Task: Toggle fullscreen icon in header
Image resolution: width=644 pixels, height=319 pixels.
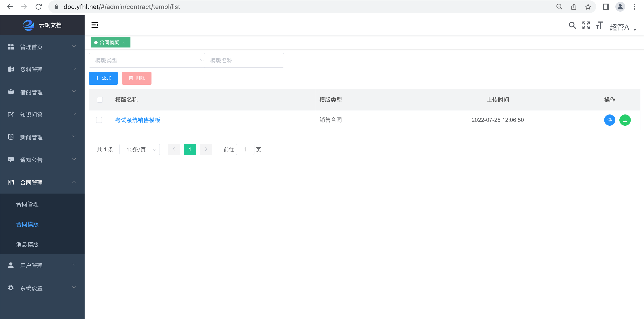Action: coord(586,25)
